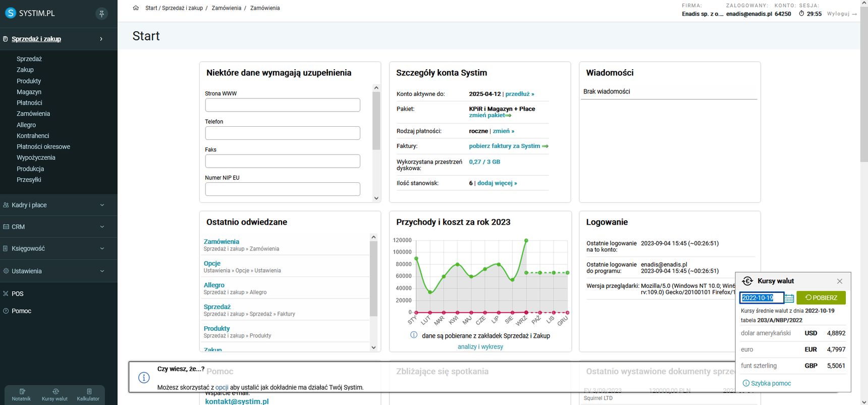
Task: Open recently visited Allegro link
Action: click(x=214, y=285)
